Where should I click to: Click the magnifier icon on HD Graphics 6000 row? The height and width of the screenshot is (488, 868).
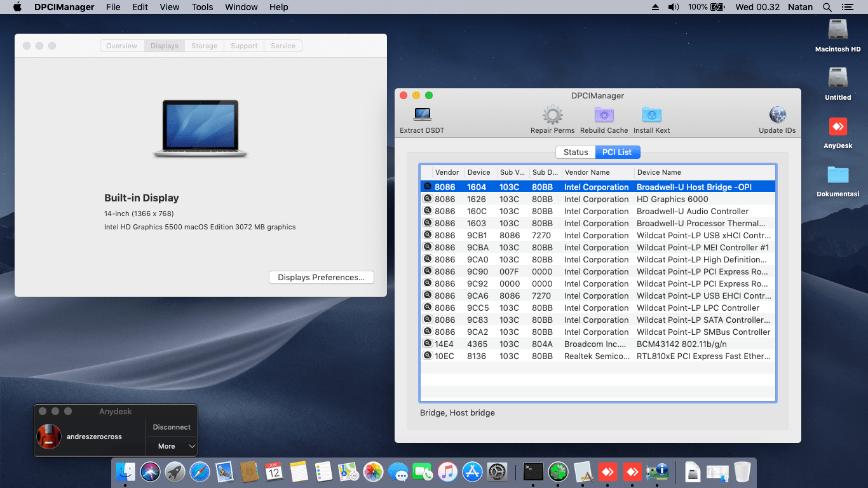tap(428, 199)
